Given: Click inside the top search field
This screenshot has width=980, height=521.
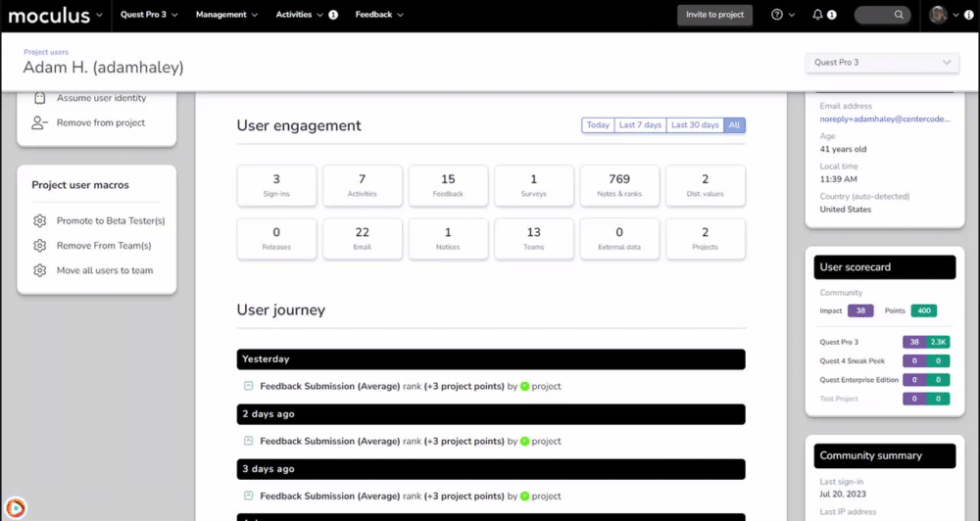Looking at the screenshot, I should pos(879,15).
